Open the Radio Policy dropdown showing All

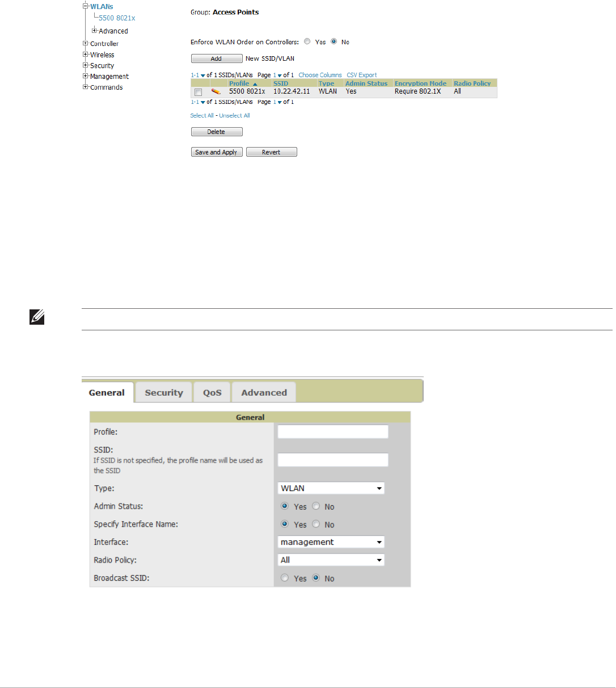(x=331, y=560)
